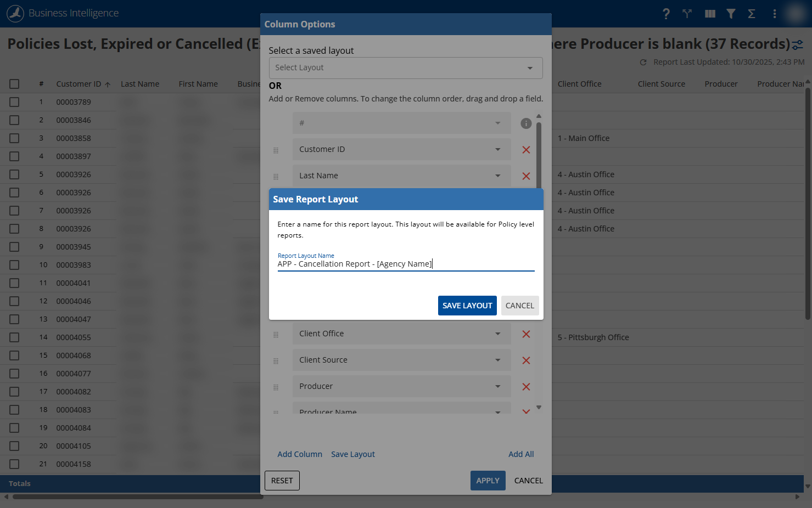Image resolution: width=812 pixels, height=508 pixels.
Task: Open the filter funnel icon
Action: [x=731, y=14]
